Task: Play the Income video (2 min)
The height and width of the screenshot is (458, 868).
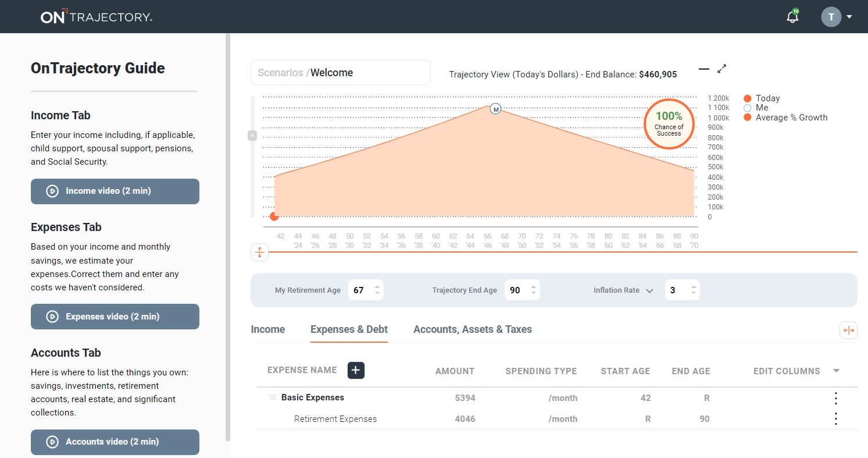Action: [x=115, y=191]
